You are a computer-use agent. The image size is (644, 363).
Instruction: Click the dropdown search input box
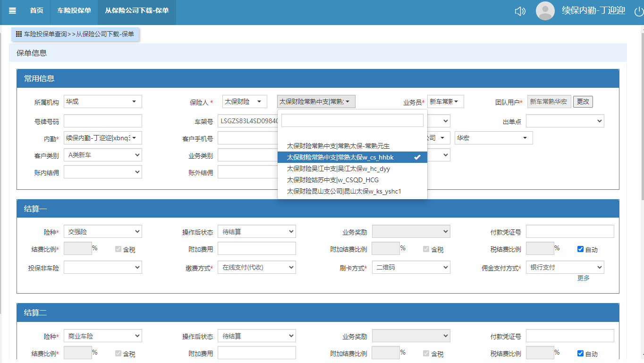[x=352, y=121]
